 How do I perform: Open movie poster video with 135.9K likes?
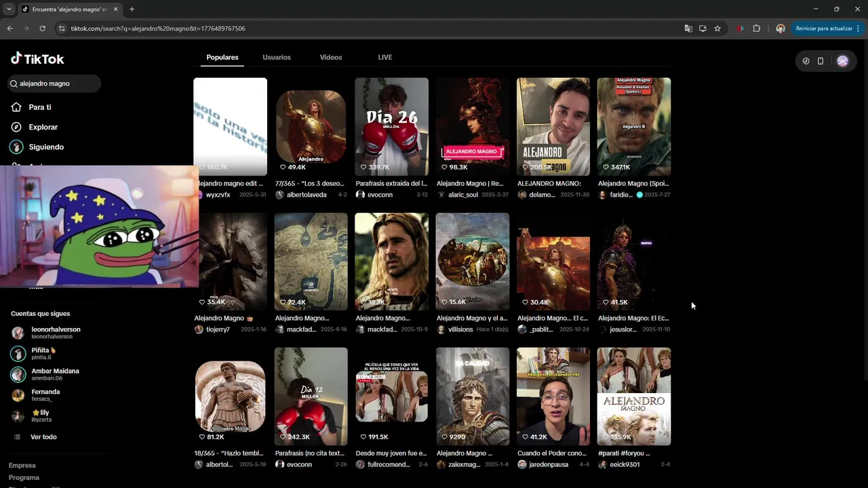coord(633,396)
